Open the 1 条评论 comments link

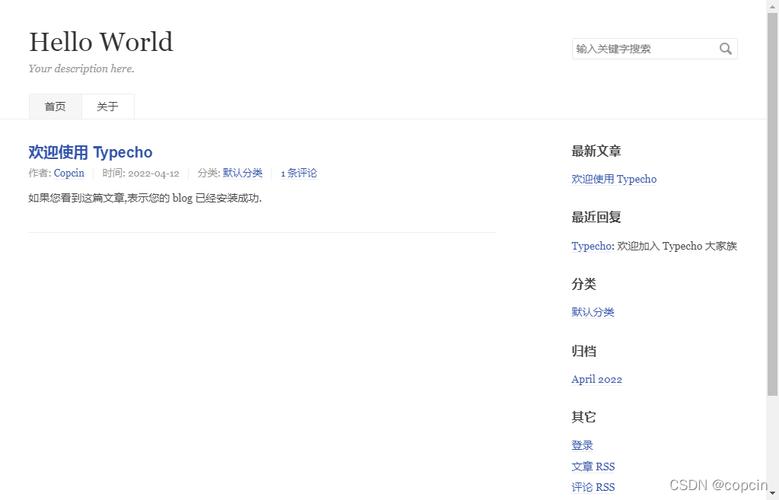tap(299, 173)
